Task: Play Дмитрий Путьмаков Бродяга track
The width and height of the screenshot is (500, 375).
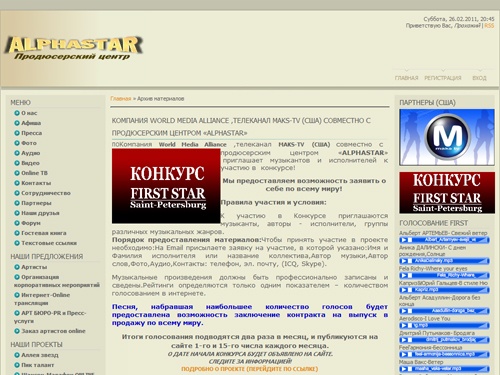Action: (404, 340)
